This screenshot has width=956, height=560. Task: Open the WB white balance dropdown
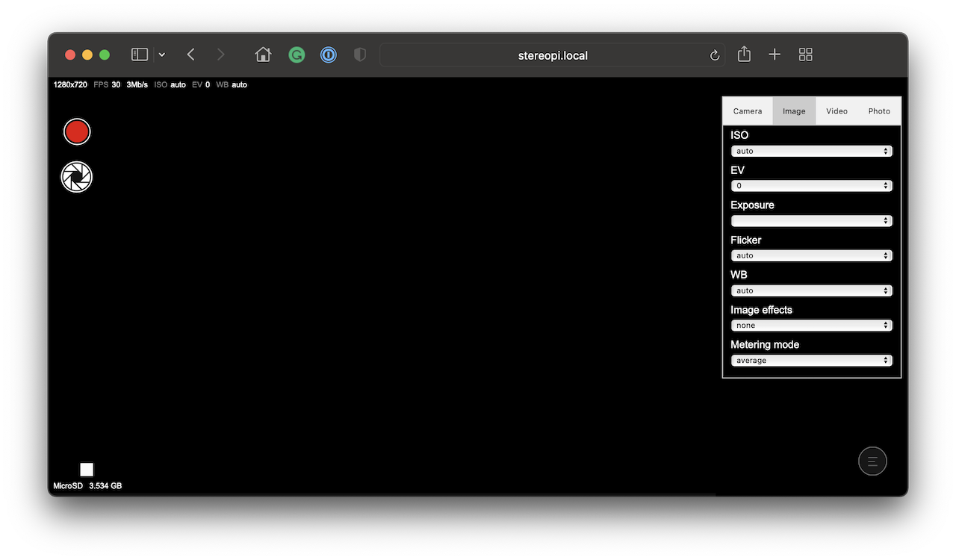811,290
